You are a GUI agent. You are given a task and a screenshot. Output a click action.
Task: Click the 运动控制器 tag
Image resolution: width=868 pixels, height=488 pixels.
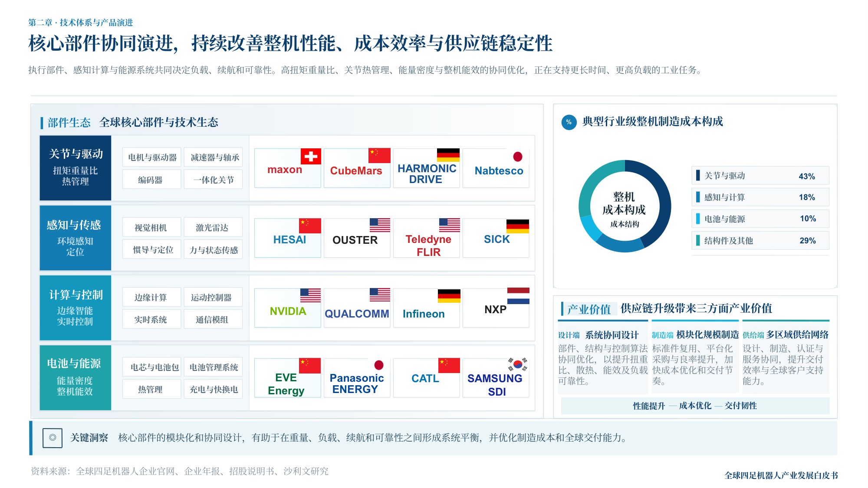(214, 298)
